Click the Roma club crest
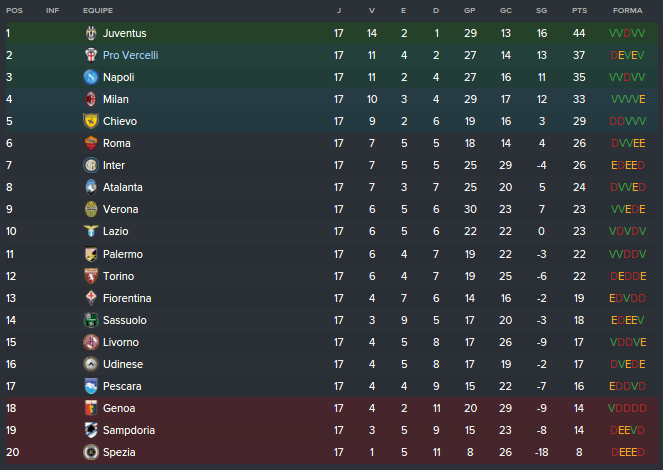The width and height of the screenshot is (663, 470). click(91, 143)
